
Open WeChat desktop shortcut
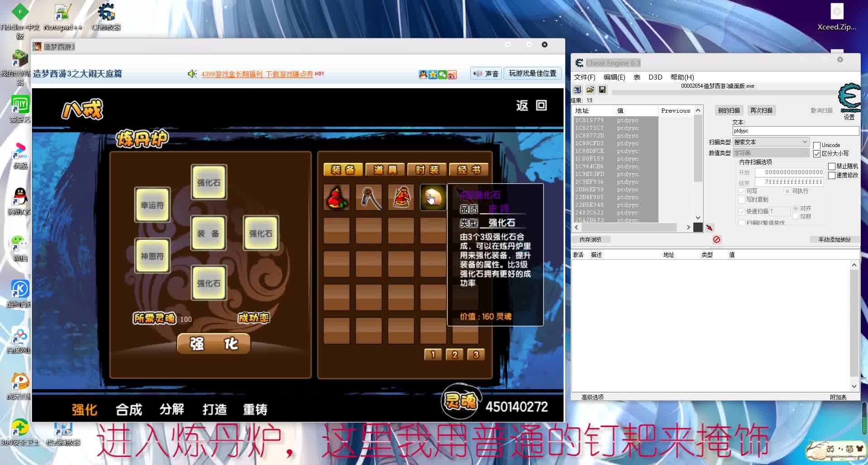19,248
